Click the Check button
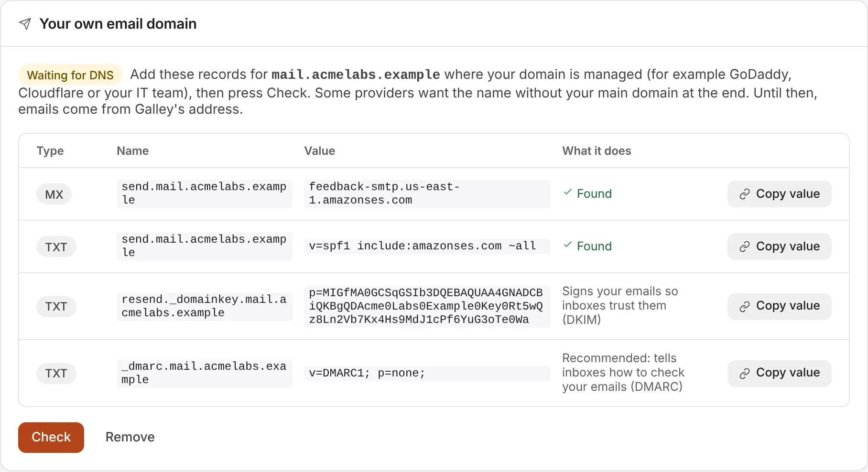Image resolution: width=868 pixels, height=472 pixels. click(51, 437)
